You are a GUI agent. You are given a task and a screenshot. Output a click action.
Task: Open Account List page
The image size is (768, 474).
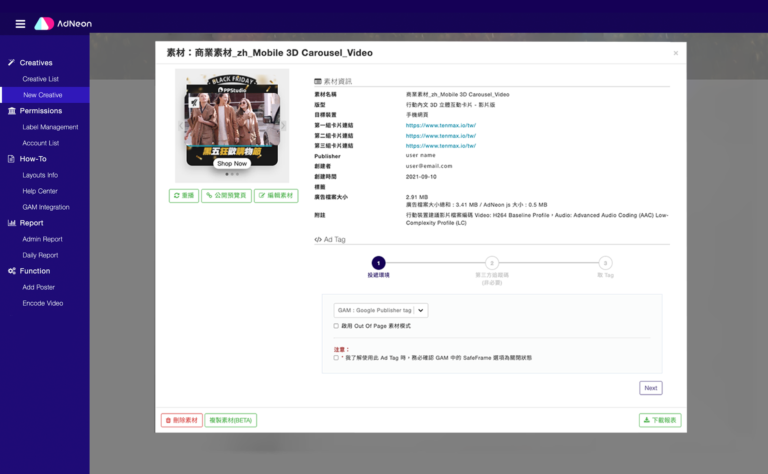pos(41,143)
